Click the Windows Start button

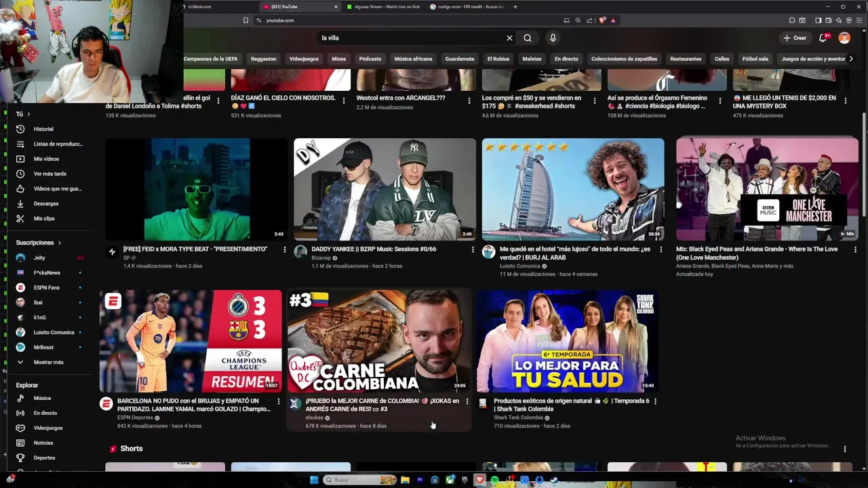(314, 480)
